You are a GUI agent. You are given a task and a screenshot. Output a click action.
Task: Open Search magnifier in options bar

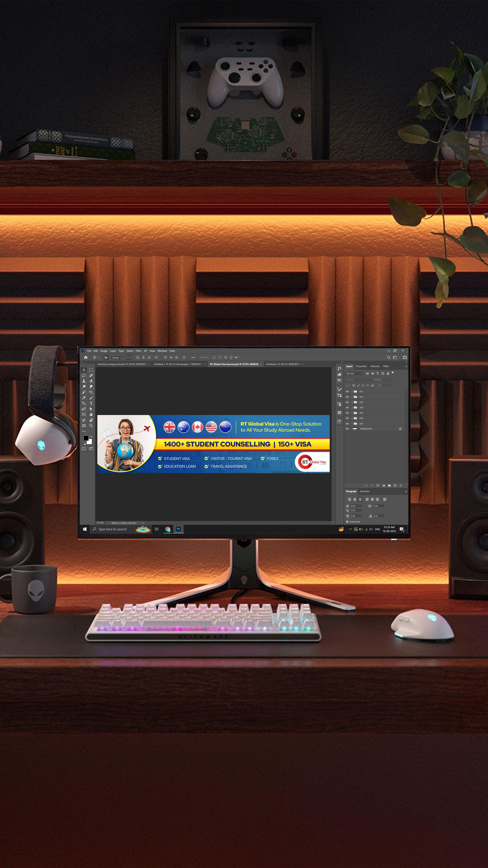click(x=389, y=358)
